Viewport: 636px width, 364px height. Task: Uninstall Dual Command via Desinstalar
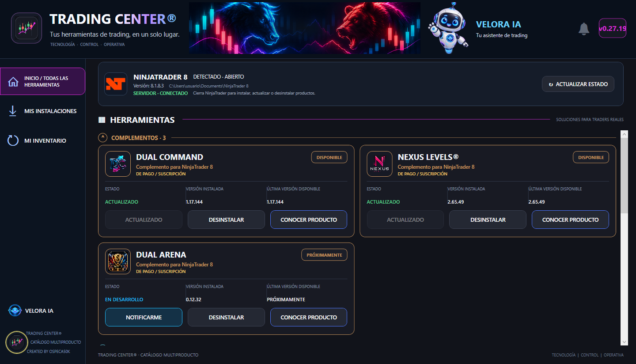226,220
